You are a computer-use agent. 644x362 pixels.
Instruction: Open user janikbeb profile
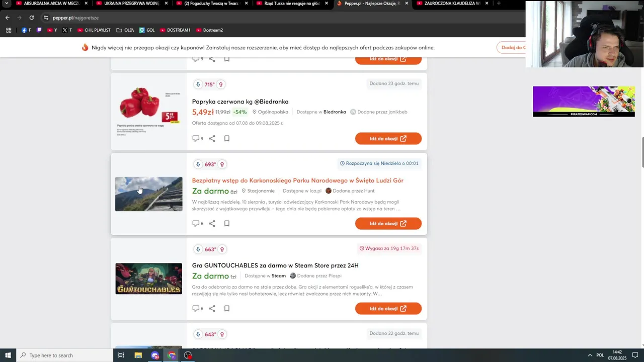tap(379, 112)
